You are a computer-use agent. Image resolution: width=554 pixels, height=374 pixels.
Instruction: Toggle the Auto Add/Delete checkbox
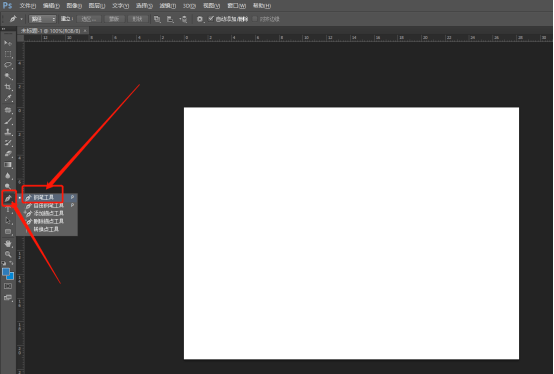click(x=211, y=19)
